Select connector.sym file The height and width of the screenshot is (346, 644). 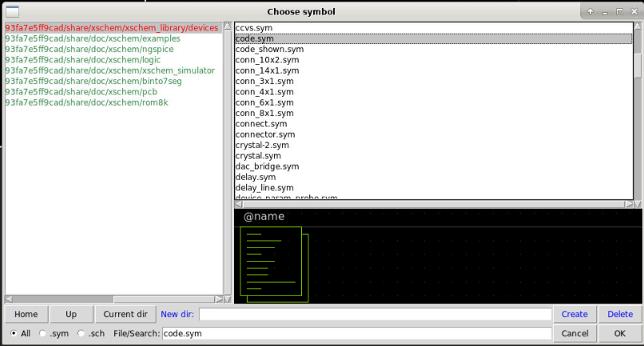pyautogui.click(x=434, y=135)
